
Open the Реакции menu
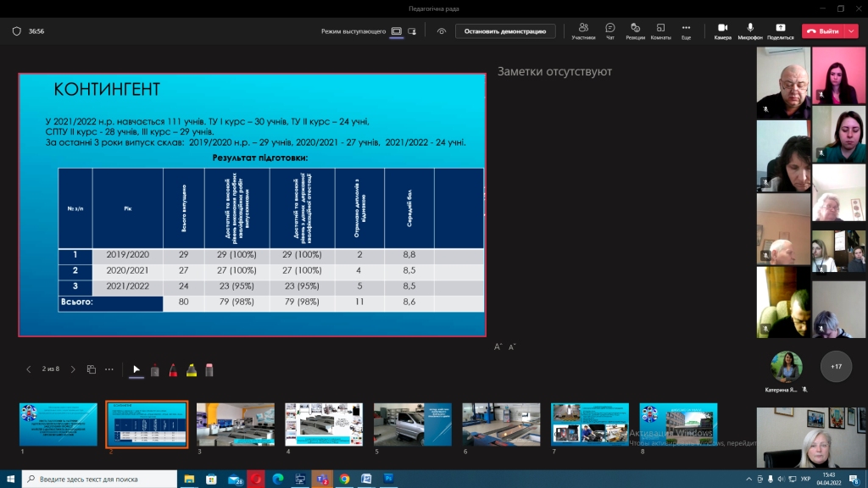pyautogui.click(x=635, y=30)
